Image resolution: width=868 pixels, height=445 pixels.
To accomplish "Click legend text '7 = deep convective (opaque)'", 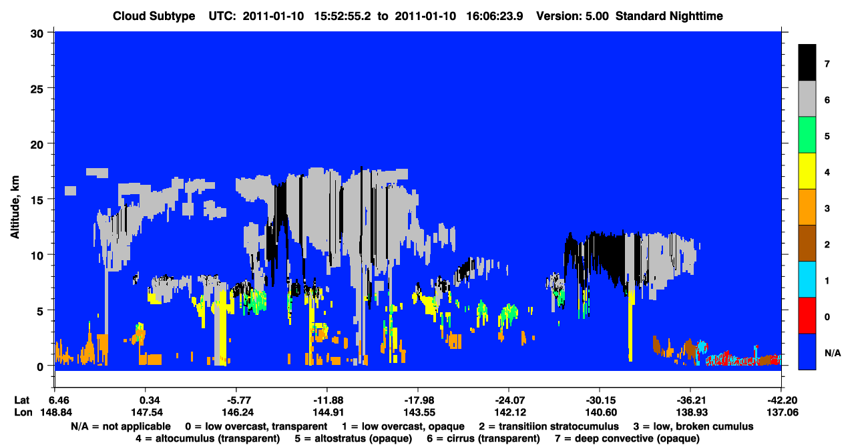I will pos(628,438).
